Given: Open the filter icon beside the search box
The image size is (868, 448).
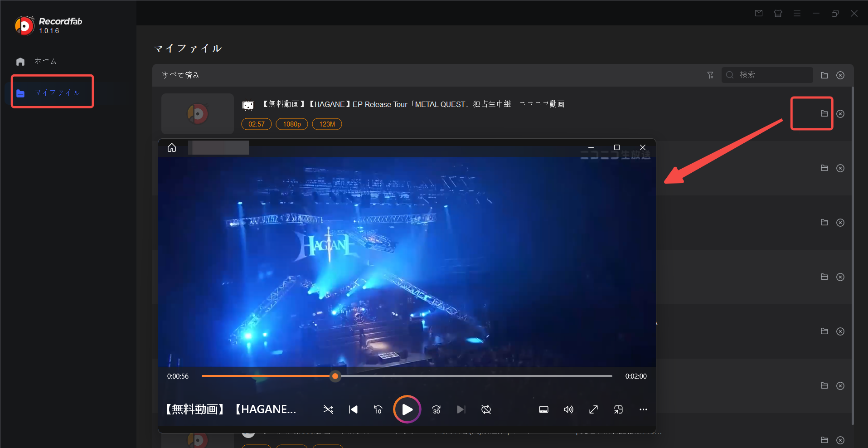Looking at the screenshot, I should 710,75.
